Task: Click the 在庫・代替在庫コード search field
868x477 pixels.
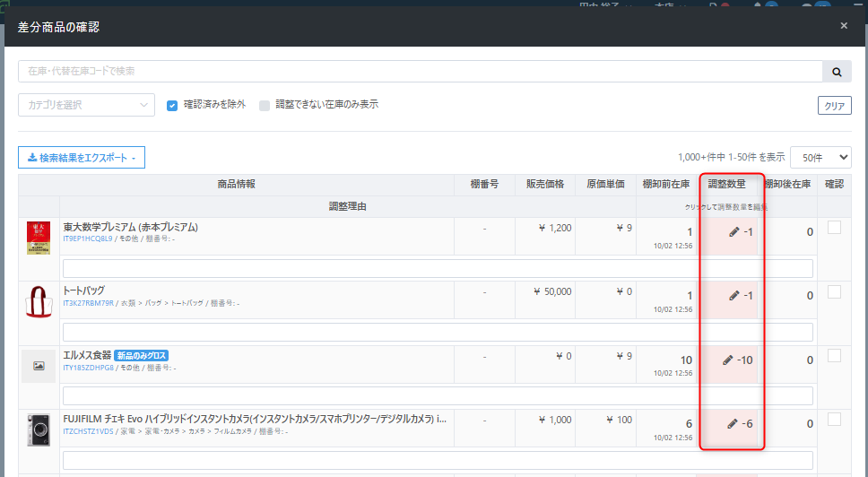Action: click(x=421, y=72)
